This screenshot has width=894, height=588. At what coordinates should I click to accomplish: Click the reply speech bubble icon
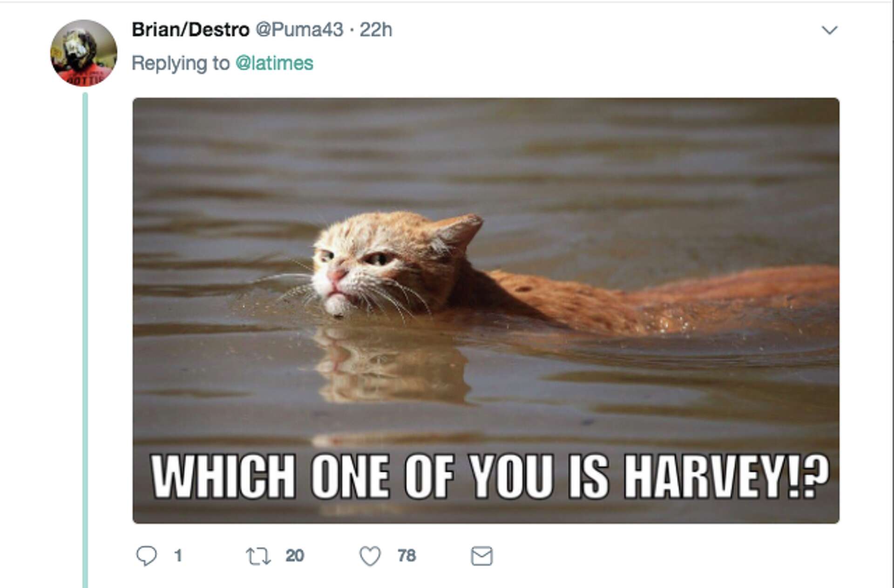[x=147, y=555]
